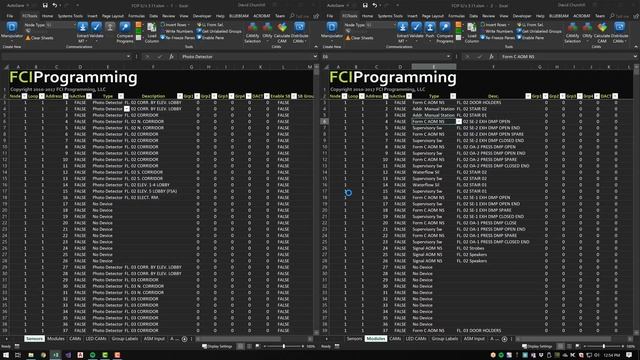Switch to CAMs sheet tab in left window
The height and width of the screenshot is (360, 640).
click(x=75, y=339)
